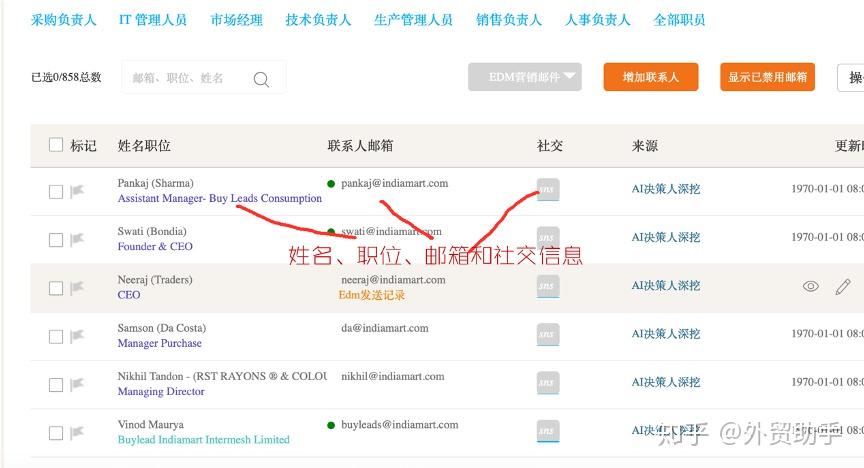The width and height of the screenshot is (864, 468).
Task: Open SNS social icon for Swati (Bondia)
Action: (x=548, y=238)
